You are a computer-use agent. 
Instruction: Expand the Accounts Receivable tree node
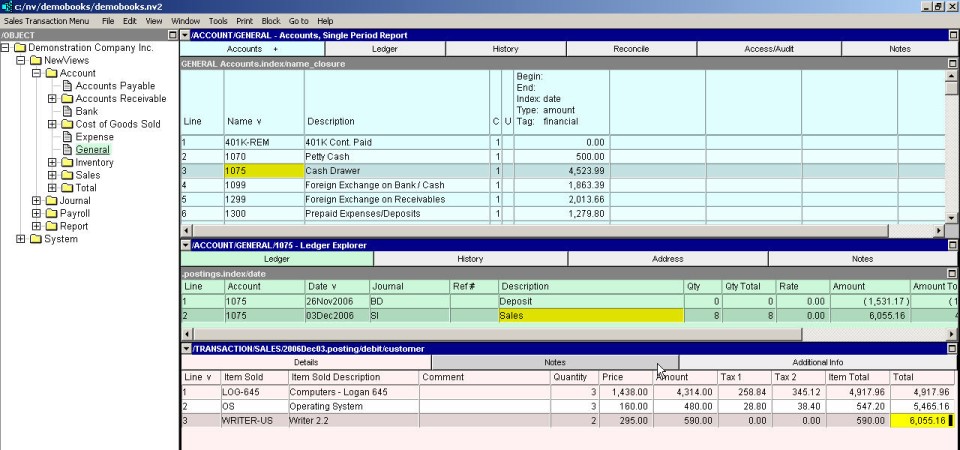pos(53,99)
